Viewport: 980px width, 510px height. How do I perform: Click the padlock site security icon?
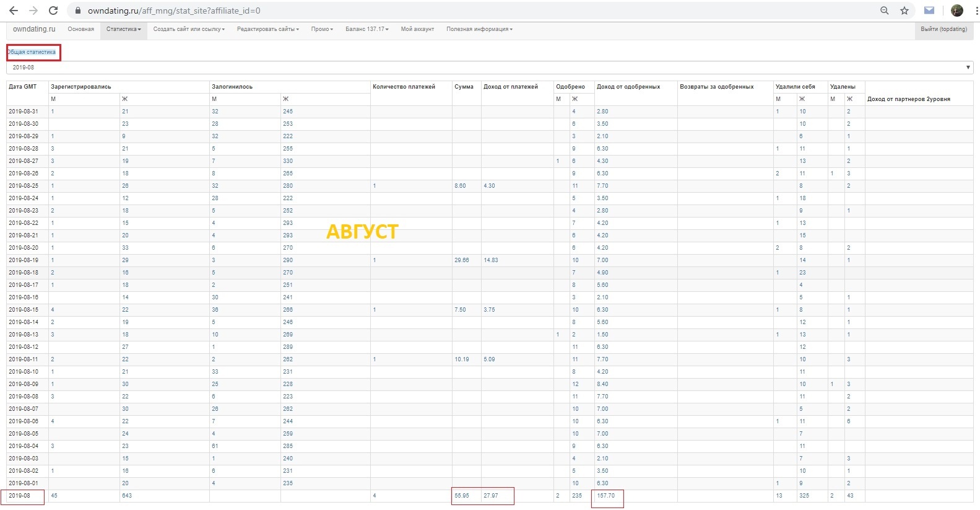tap(77, 11)
